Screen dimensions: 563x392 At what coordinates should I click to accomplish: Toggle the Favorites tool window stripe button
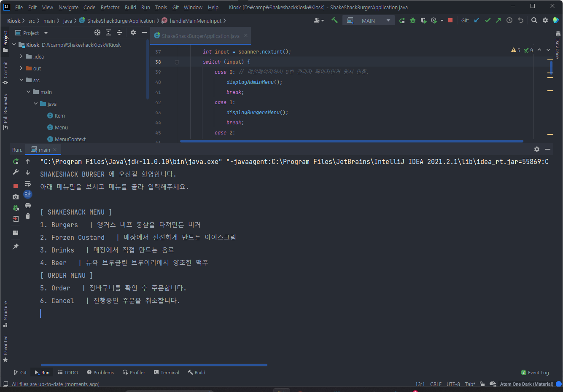5,349
